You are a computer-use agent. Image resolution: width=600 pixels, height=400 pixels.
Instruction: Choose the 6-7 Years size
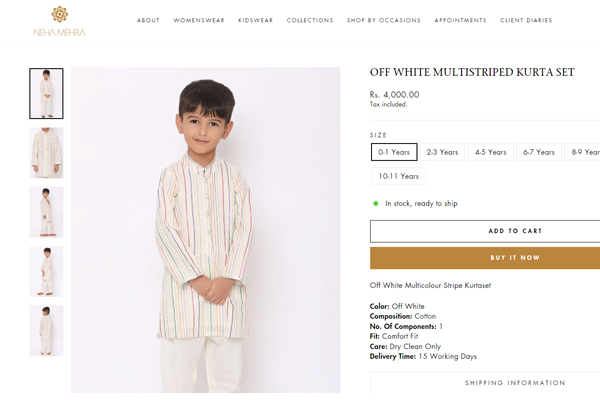tap(538, 152)
